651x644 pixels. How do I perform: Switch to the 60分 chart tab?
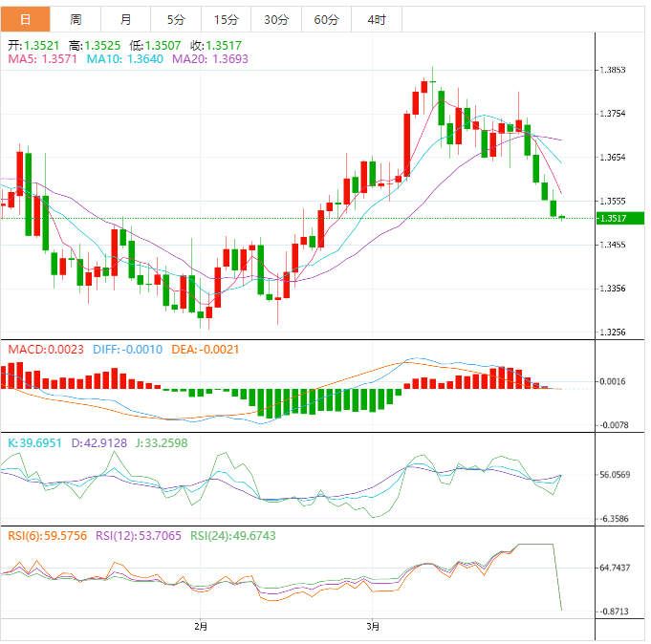click(x=326, y=19)
